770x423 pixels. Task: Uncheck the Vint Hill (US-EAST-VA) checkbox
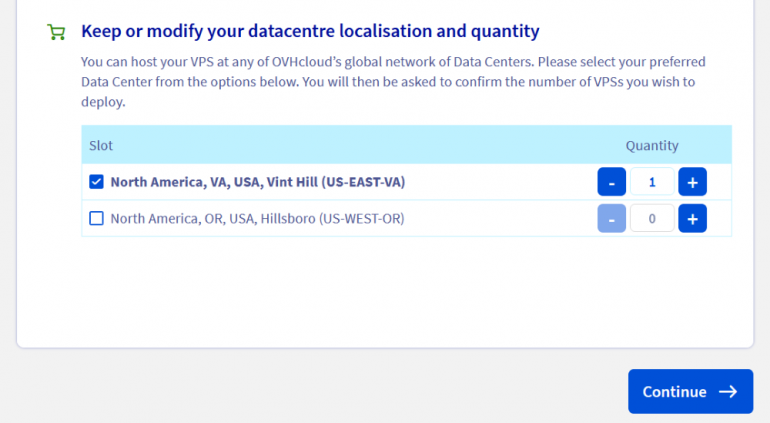pos(97,182)
